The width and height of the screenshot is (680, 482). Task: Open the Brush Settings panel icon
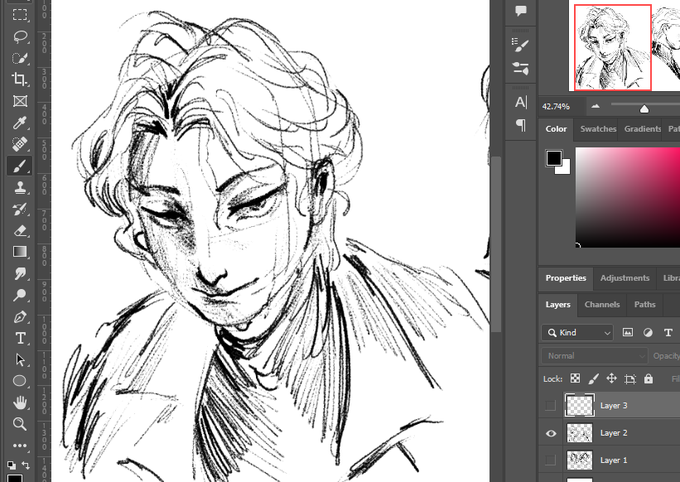click(521, 44)
